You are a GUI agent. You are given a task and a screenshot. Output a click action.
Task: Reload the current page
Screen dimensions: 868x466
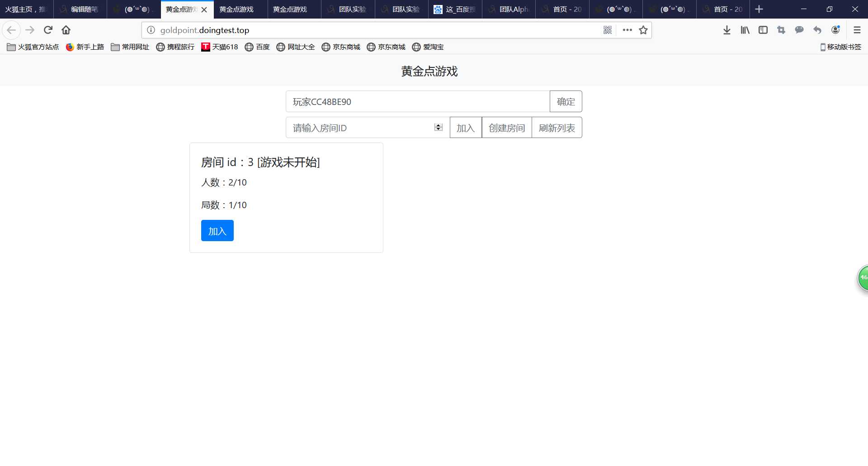tap(48, 30)
